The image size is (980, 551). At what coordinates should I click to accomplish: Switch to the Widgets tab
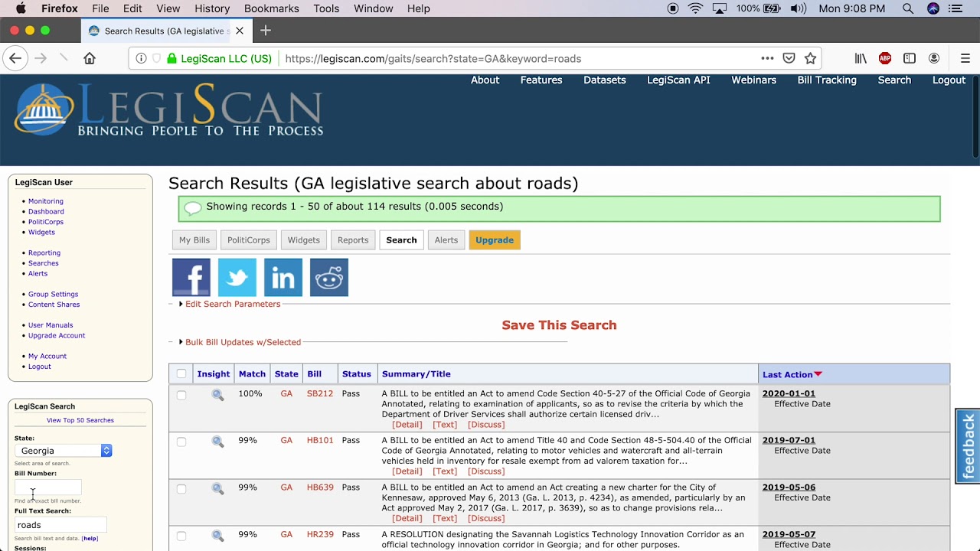pos(304,240)
